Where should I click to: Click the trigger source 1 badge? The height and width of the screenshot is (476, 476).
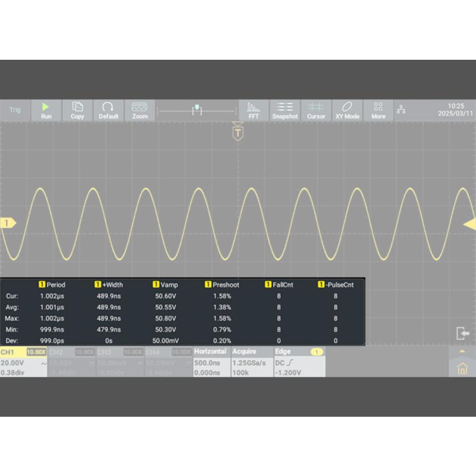coord(317,352)
